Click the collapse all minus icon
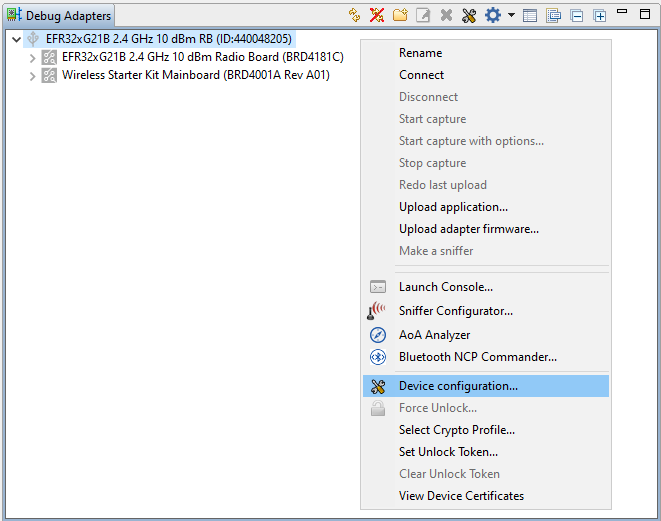The height and width of the screenshot is (521, 661). [x=577, y=16]
